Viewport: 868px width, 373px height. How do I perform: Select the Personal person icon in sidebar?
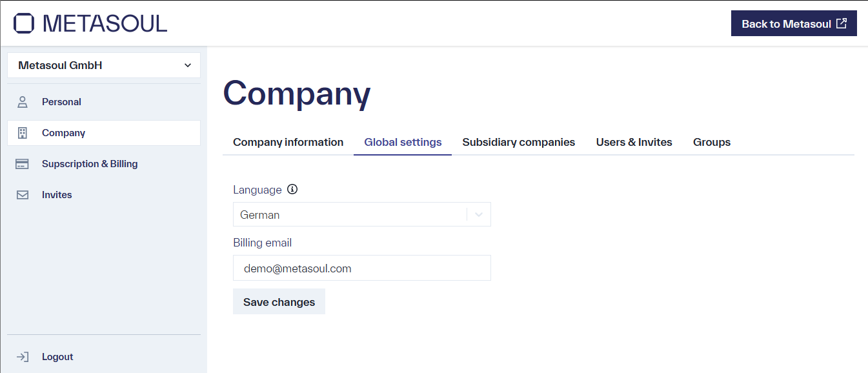pyautogui.click(x=22, y=101)
